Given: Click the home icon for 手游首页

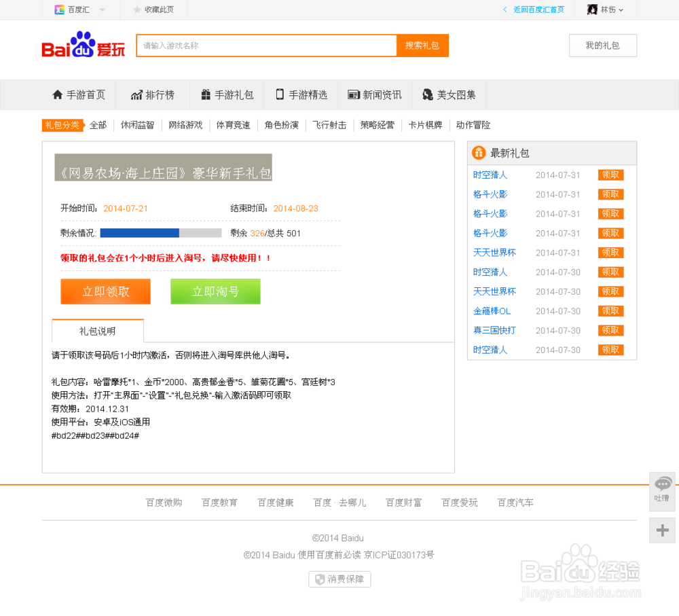Looking at the screenshot, I should coord(57,94).
